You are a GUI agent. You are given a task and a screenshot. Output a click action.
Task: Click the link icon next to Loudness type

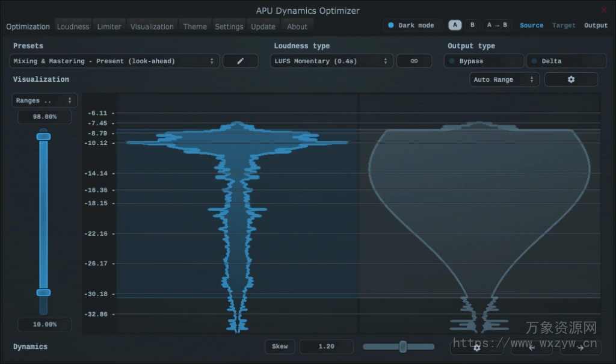[414, 61]
